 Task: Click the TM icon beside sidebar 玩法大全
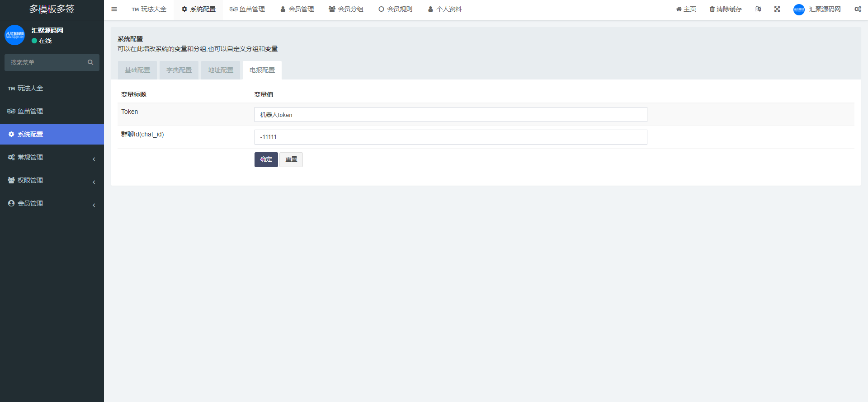coord(11,89)
